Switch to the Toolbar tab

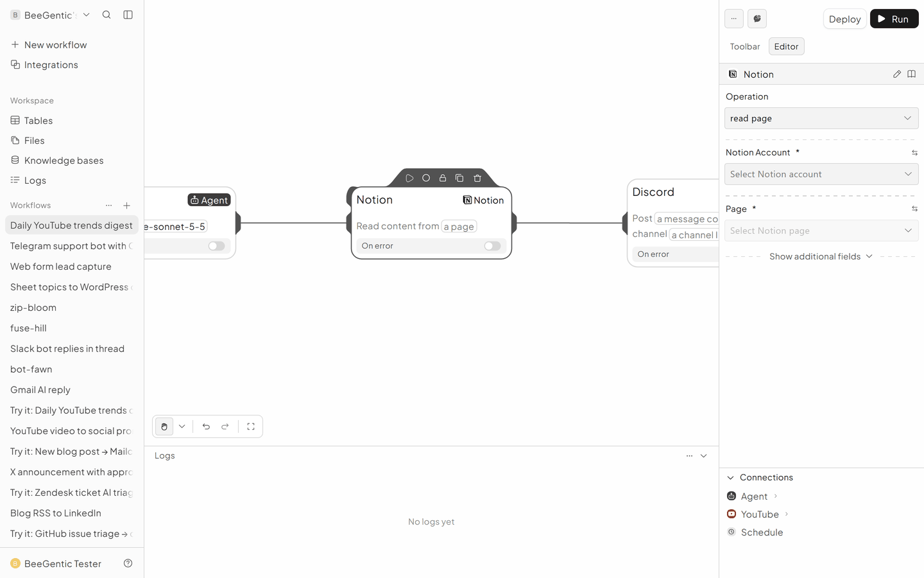point(745,46)
